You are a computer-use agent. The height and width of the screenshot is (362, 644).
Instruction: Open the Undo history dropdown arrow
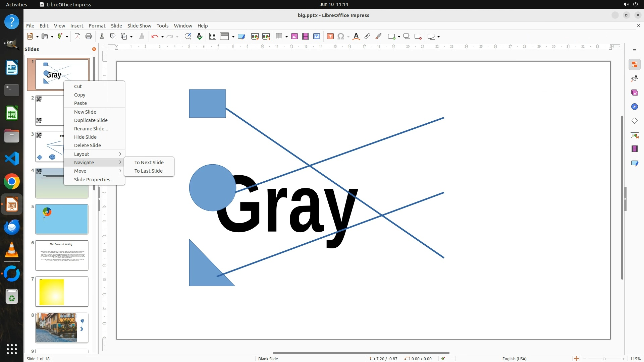pyautogui.click(x=162, y=37)
